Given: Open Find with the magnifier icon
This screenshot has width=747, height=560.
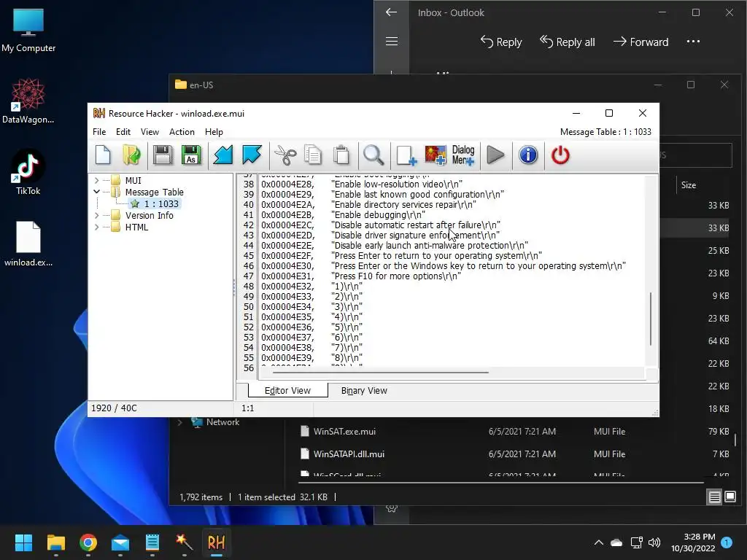Looking at the screenshot, I should [x=373, y=155].
